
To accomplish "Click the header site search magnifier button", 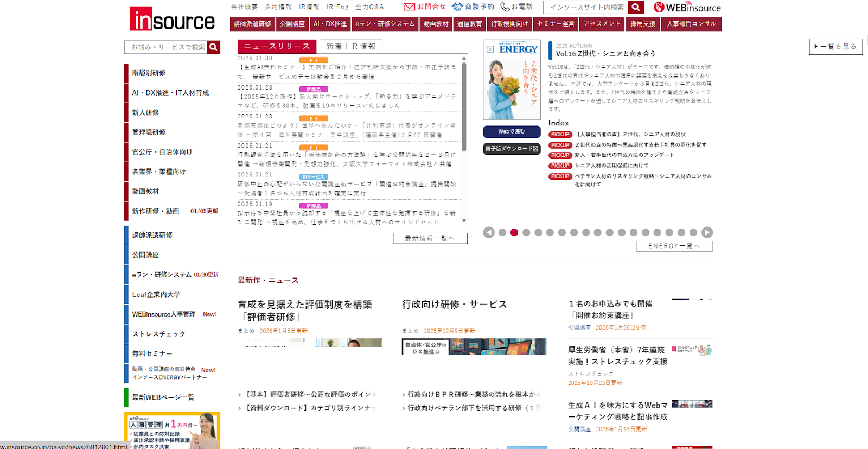I will tap(636, 7).
